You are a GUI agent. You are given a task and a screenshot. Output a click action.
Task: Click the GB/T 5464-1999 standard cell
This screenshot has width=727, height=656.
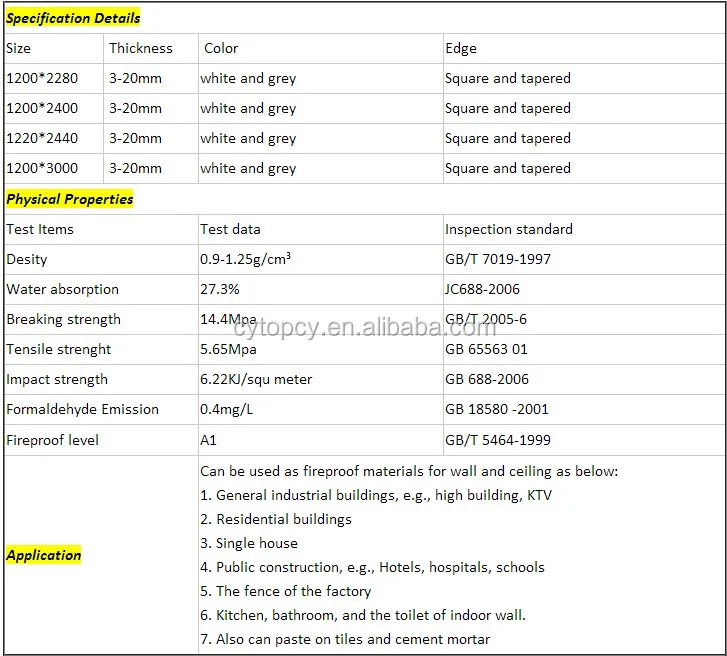click(x=498, y=440)
